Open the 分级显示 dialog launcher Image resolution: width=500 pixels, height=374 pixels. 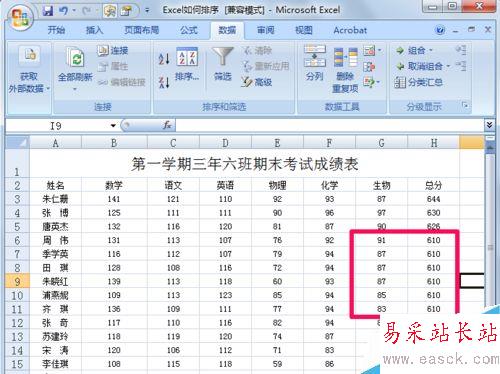click(x=465, y=106)
